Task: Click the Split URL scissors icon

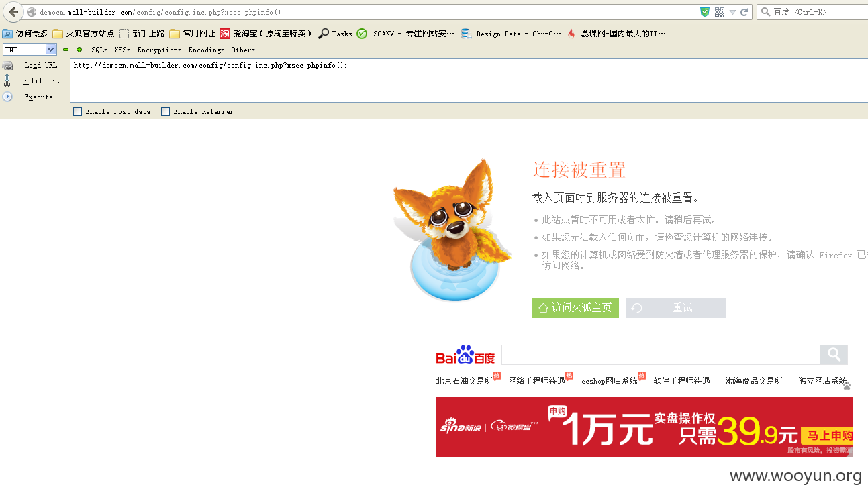Action: pyautogui.click(x=7, y=80)
